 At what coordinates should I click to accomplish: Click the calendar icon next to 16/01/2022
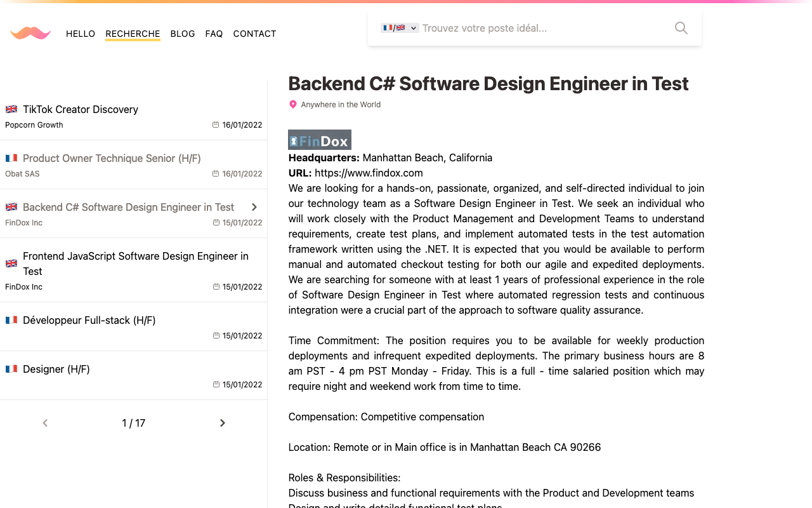click(x=215, y=124)
